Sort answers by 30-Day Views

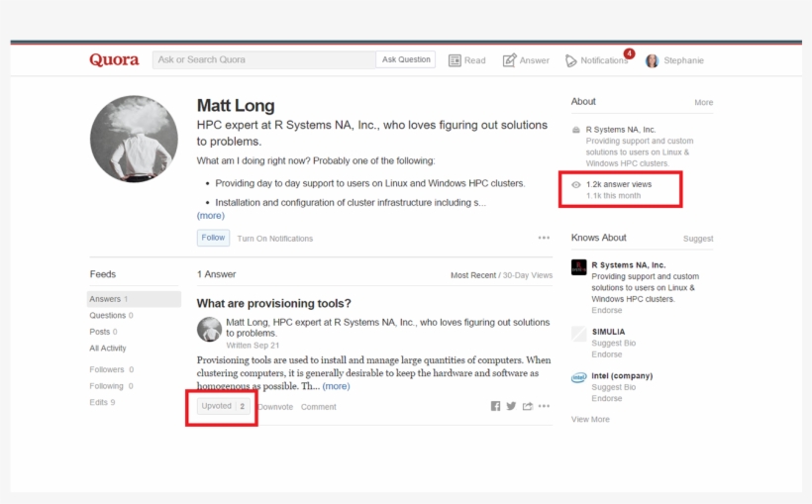coord(528,275)
